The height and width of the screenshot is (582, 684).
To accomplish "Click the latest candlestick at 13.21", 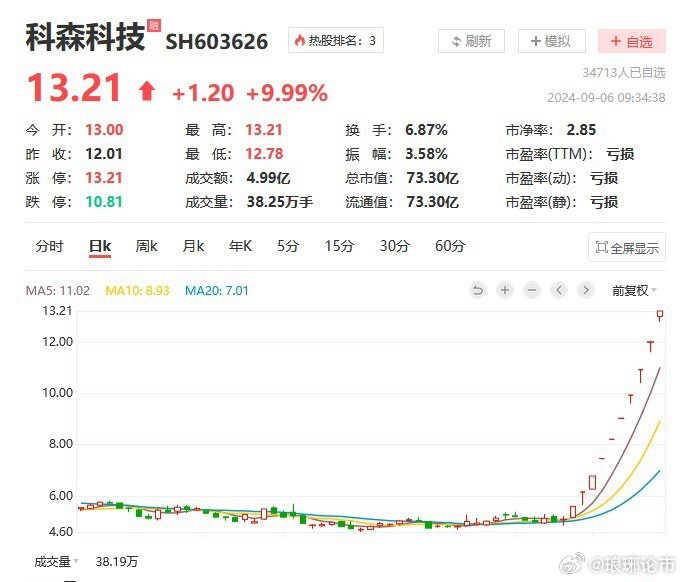I will pos(661,315).
